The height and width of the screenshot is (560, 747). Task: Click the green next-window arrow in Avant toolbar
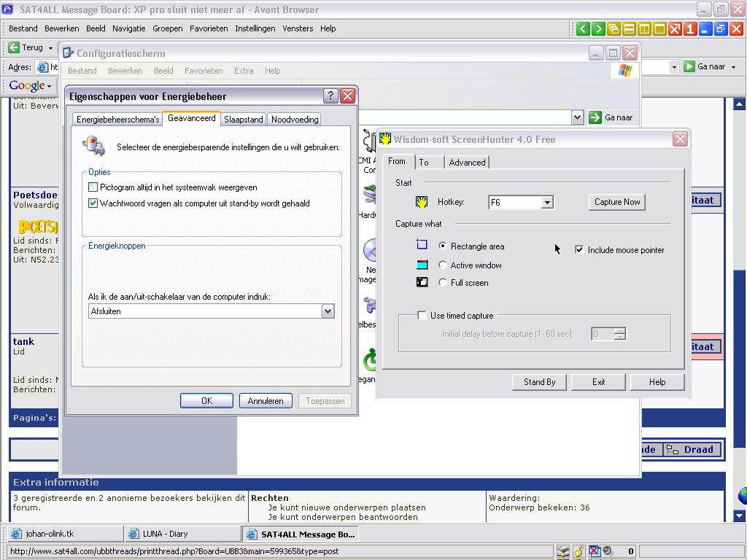[598, 29]
